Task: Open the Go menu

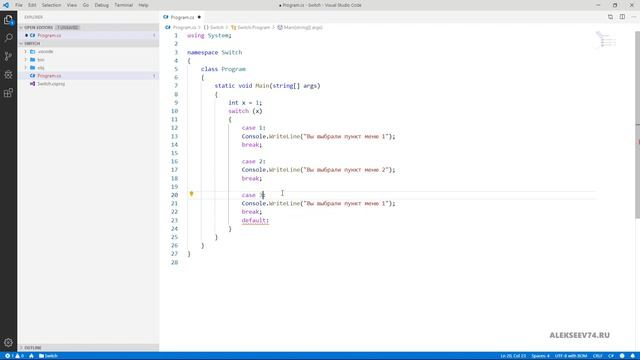Action: pos(86,5)
